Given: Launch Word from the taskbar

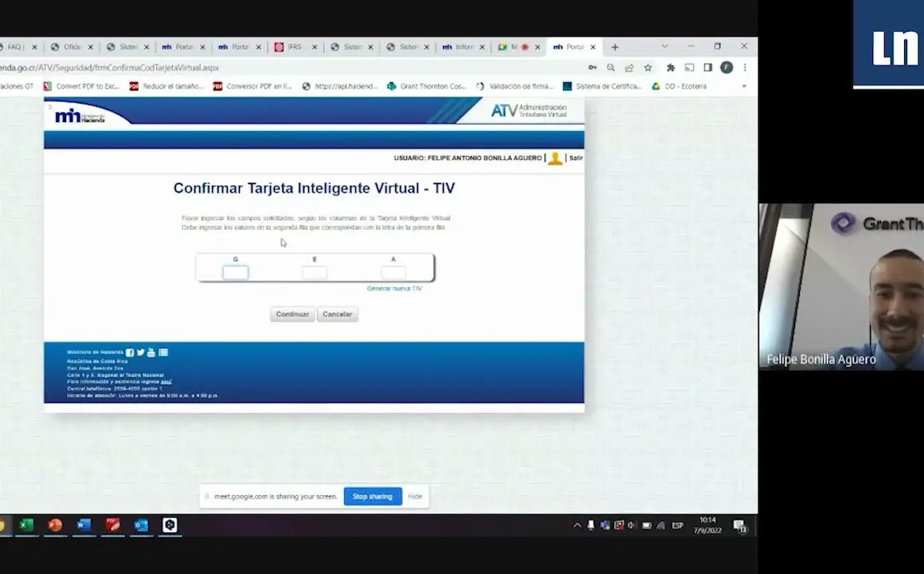Looking at the screenshot, I should (x=84, y=525).
